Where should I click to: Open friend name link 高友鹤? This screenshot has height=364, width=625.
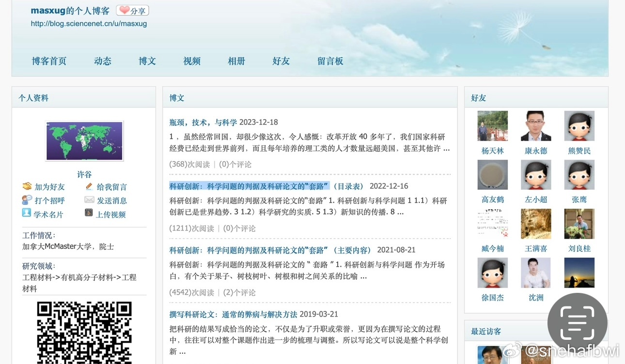(493, 199)
